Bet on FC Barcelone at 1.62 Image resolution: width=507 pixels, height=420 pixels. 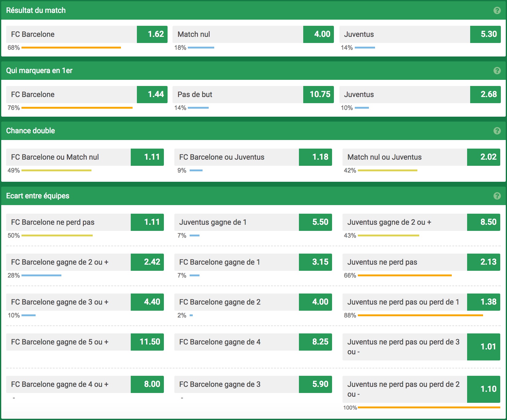coord(87,34)
